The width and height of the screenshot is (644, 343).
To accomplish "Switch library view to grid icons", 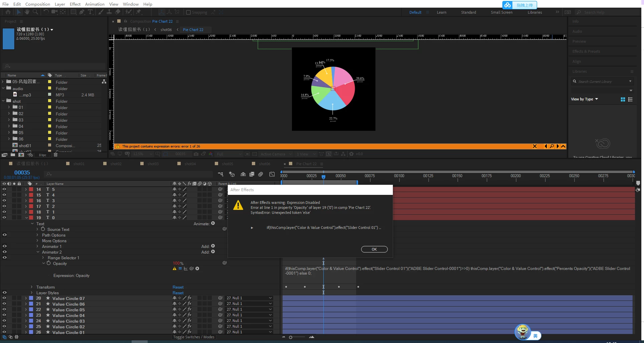I will point(623,99).
